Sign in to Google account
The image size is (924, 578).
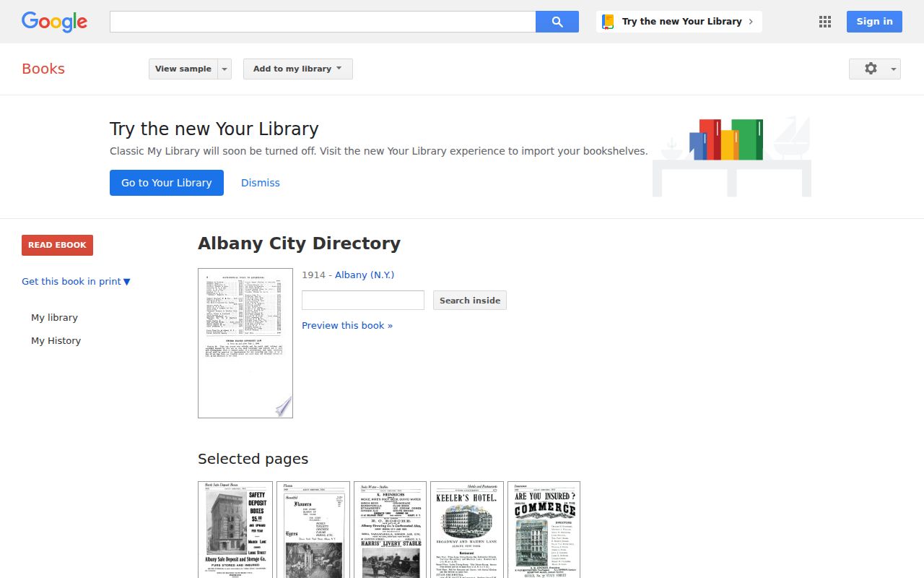coord(874,22)
